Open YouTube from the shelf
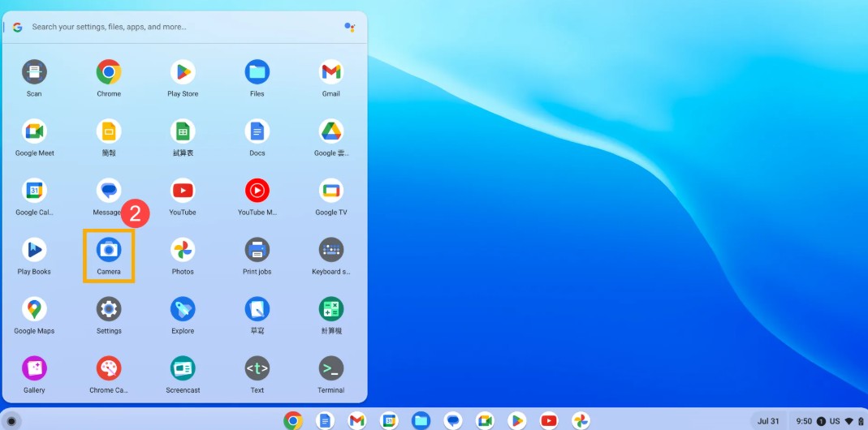This screenshot has height=430, width=868. click(549, 421)
